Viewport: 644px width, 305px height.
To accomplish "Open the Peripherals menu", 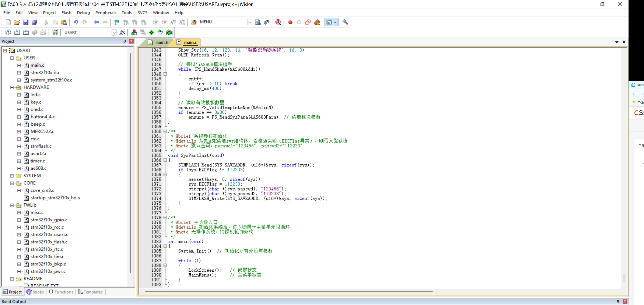I will (106, 13).
